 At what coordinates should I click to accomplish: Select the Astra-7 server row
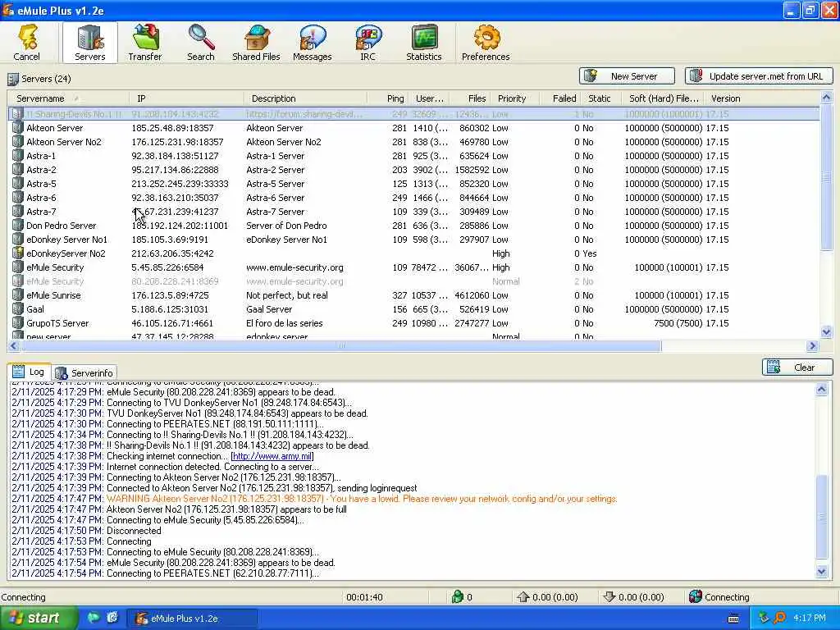point(413,212)
